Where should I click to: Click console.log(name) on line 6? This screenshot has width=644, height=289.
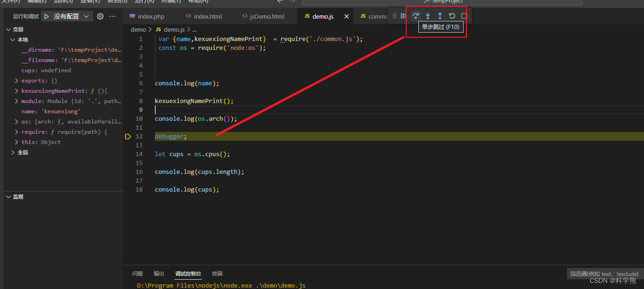click(187, 83)
